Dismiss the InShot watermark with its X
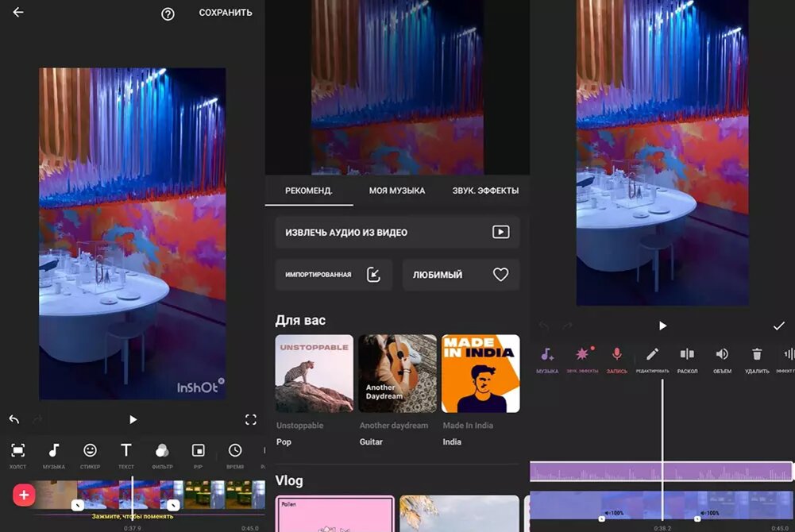 [221, 381]
